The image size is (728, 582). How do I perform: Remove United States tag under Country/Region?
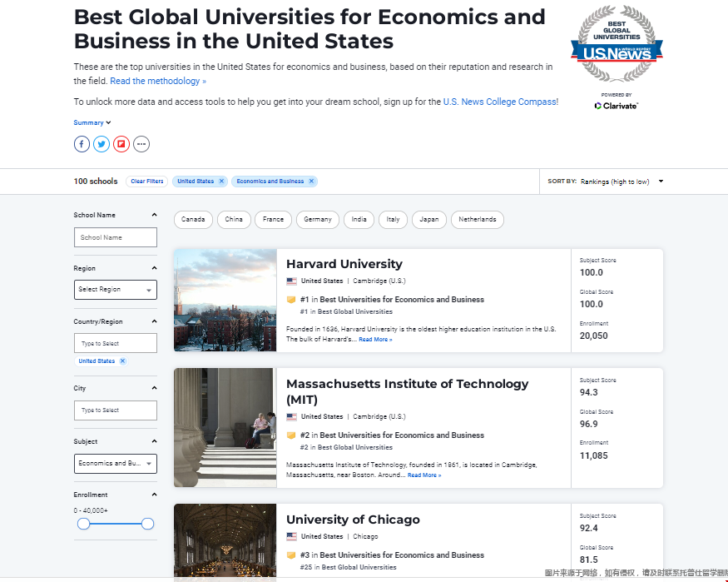pyautogui.click(x=122, y=361)
